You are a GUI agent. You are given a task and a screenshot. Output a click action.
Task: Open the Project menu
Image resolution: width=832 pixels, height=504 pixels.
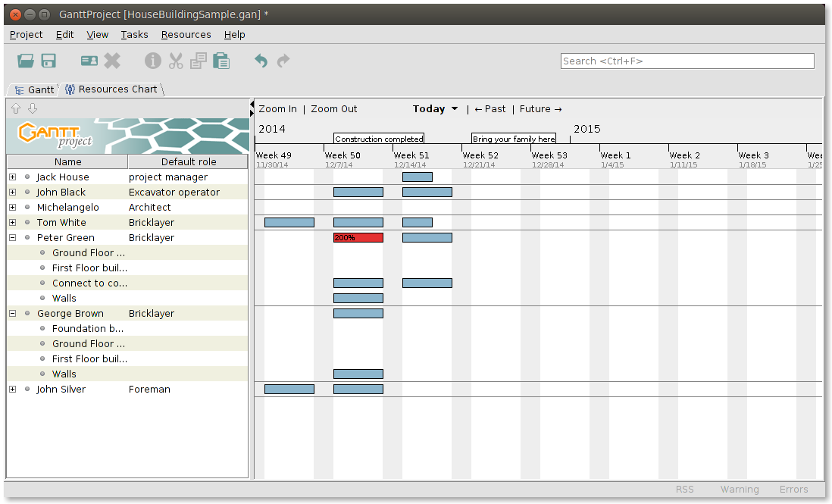tap(26, 35)
